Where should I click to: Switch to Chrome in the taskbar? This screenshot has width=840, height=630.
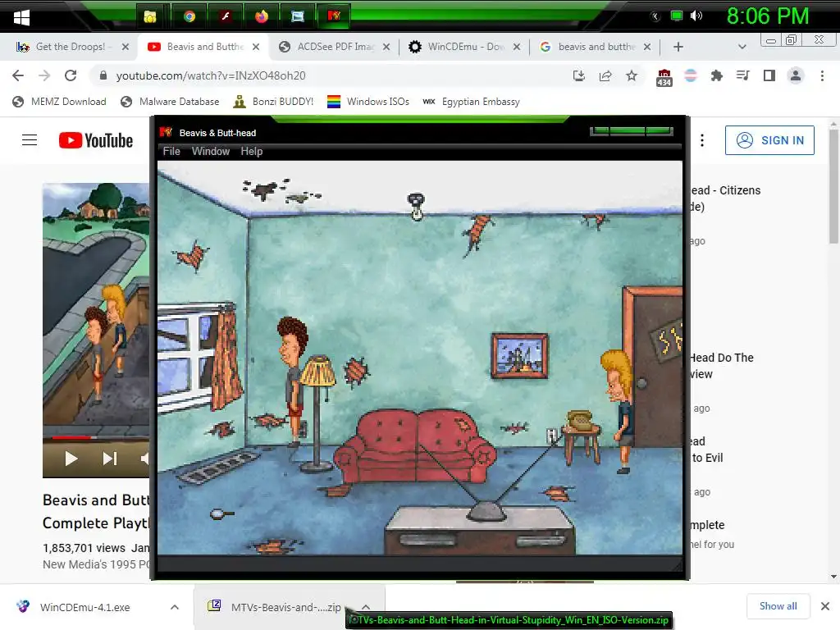click(x=189, y=16)
